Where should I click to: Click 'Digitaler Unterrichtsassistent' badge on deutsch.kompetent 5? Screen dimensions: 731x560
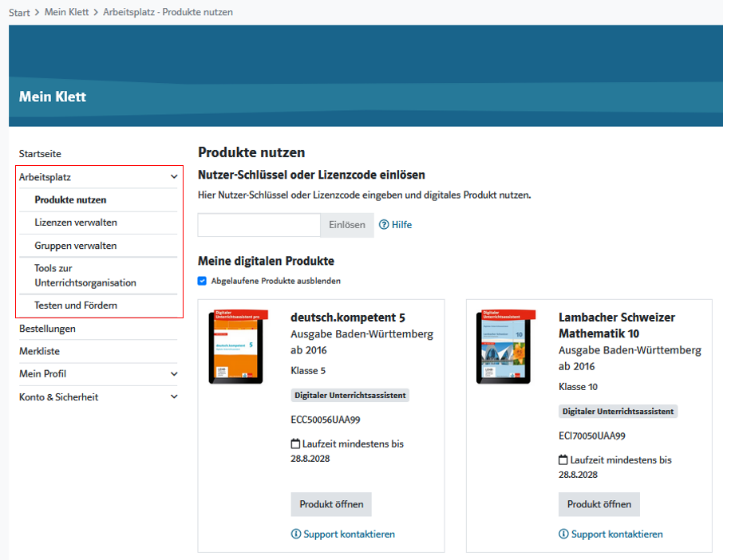coord(350,396)
